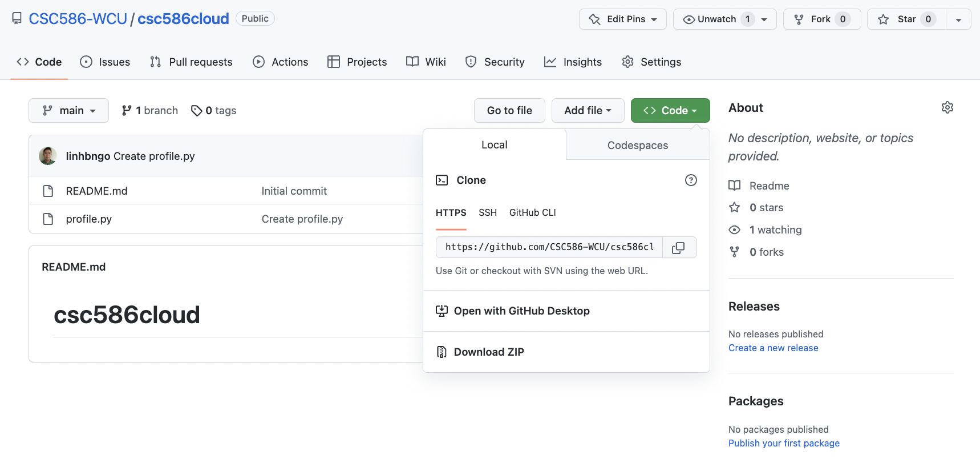Select the SSH clone option
Image resolution: width=980 pixels, height=467 pixels.
(x=488, y=213)
